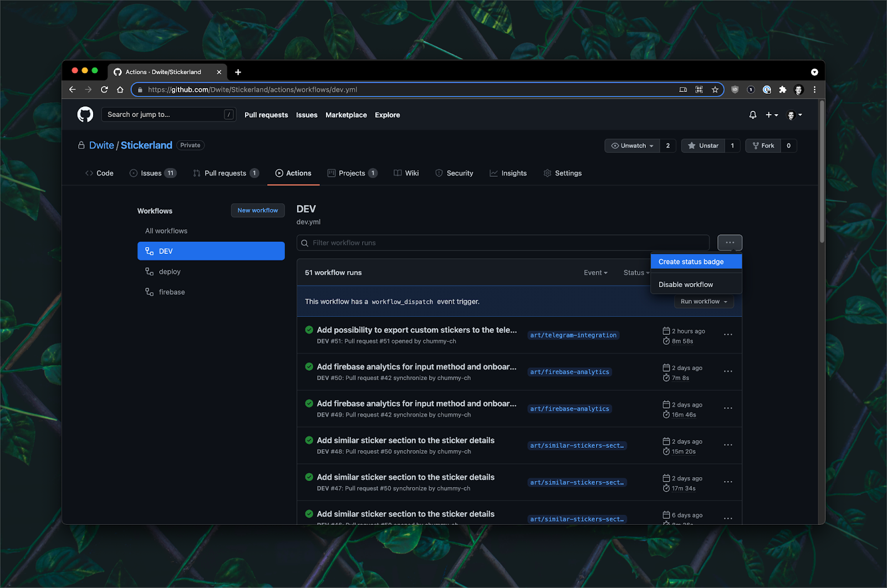Viewport: 887px width, 588px height.
Task: Click the Dwite owner link
Action: [101, 145]
